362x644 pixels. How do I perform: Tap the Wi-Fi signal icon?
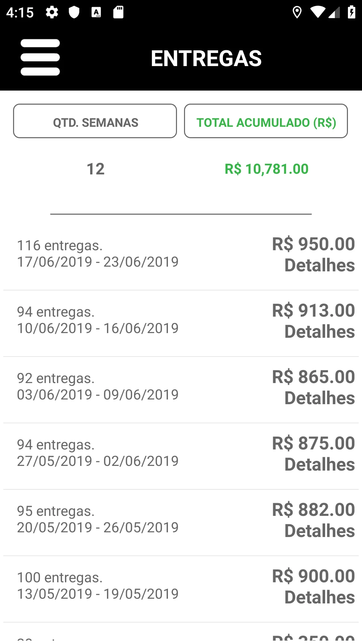click(317, 12)
